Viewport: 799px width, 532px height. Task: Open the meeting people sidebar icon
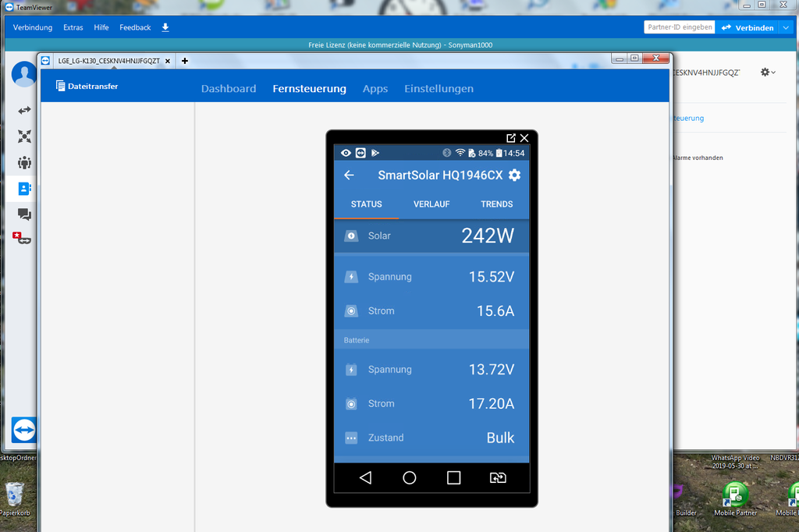(24, 162)
